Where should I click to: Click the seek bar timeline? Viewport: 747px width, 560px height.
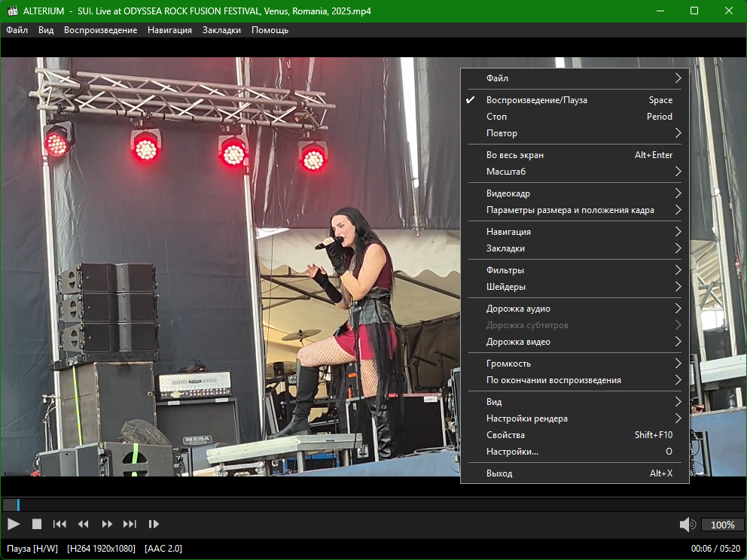(x=373, y=505)
